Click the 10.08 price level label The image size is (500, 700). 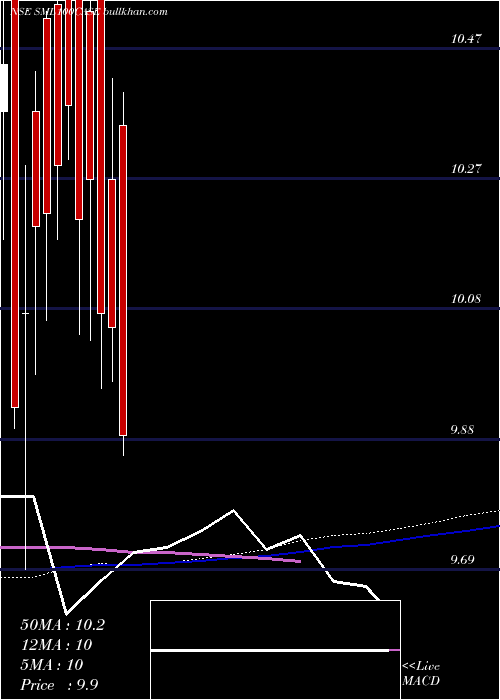(467, 299)
